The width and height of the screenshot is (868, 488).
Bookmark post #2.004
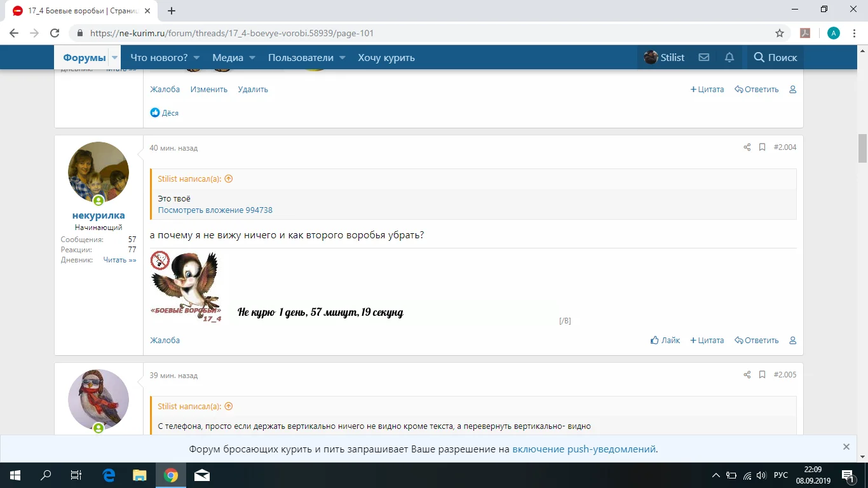(x=762, y=147)
